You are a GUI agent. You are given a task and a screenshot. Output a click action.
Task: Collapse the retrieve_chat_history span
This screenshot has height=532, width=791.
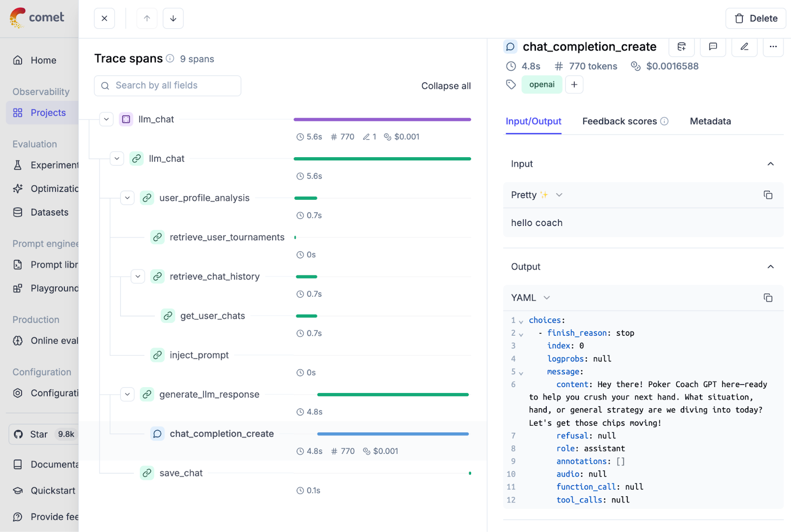tap(137, 276)
